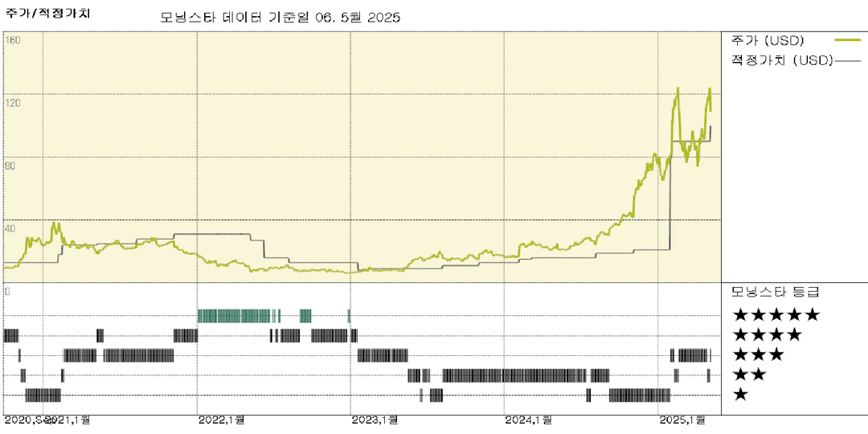Screen dimensions: 868x434
Task: Select the 주가 (USD) legend label
Action: (768, 40)
